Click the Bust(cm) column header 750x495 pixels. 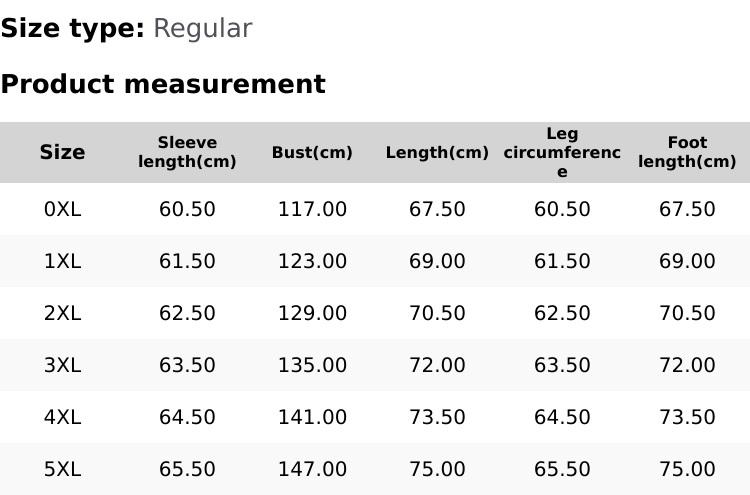pos(312,153)
